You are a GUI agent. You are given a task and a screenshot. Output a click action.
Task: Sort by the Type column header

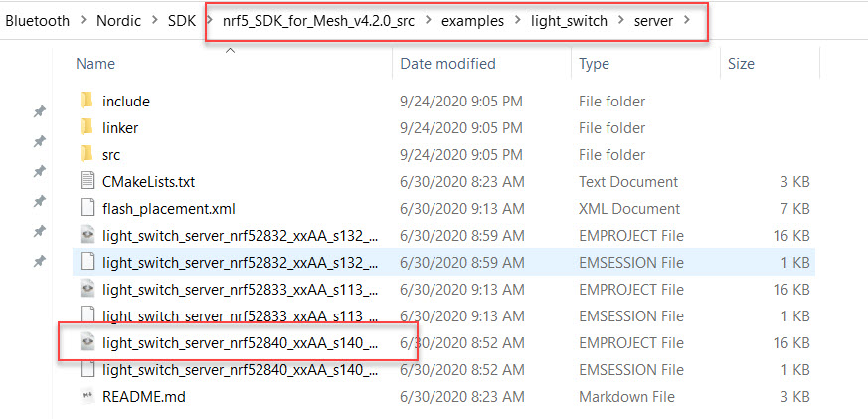click(594, 64)
